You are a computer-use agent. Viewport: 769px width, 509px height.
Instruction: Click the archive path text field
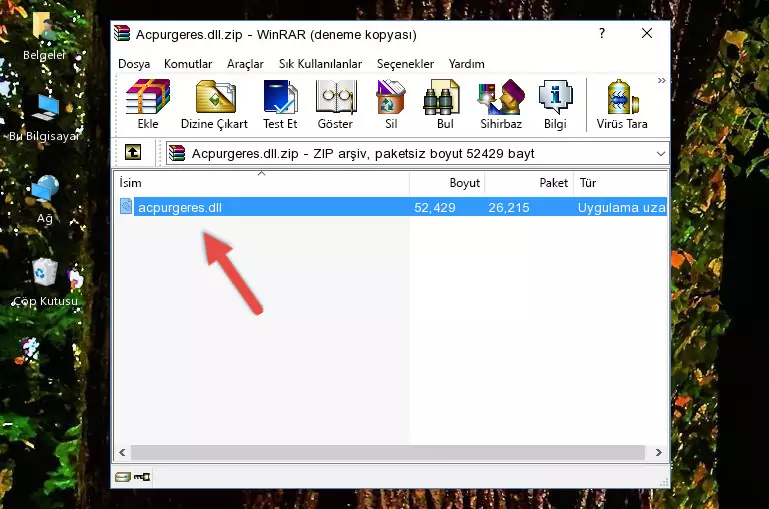coord(417,153)
